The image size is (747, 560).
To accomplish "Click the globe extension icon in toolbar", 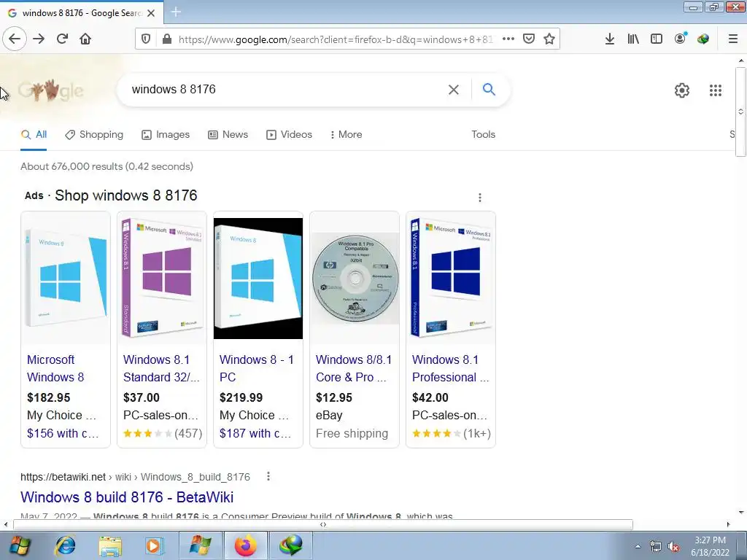I will coord(703,39).
